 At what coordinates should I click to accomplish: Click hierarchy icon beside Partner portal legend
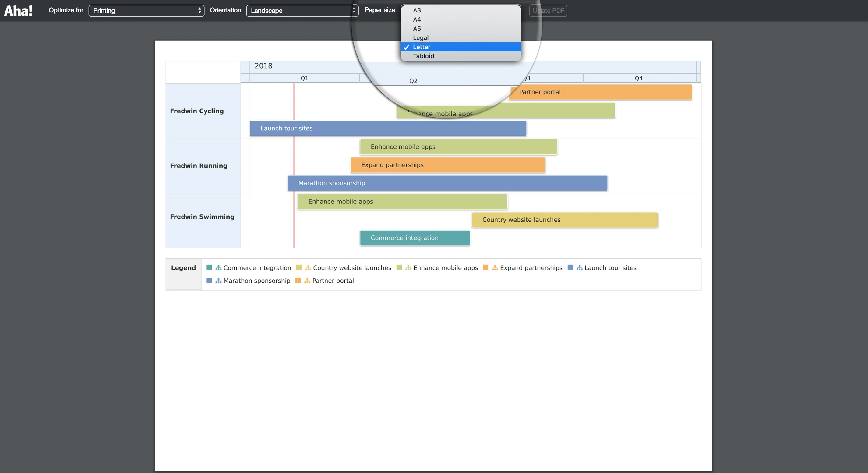[307, 281]
